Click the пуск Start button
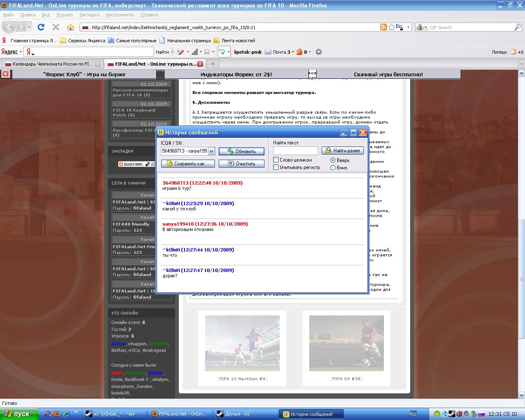Image resolution: width=525 pixels, height=420 pixels. pos(19,414)
